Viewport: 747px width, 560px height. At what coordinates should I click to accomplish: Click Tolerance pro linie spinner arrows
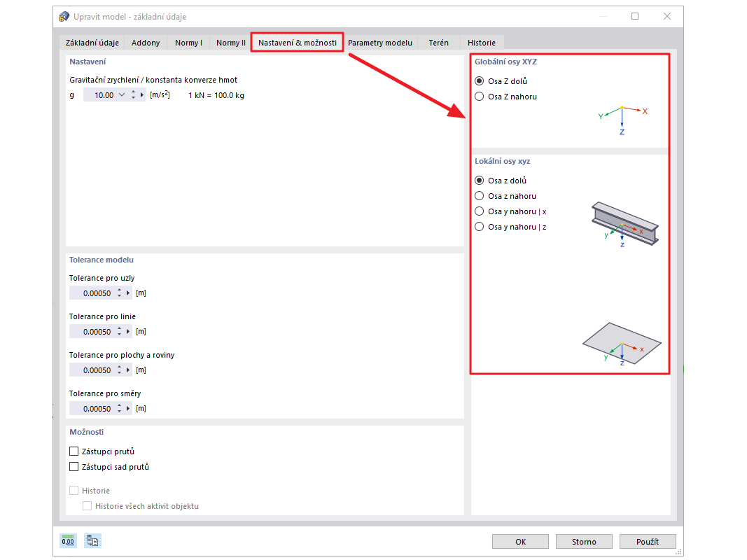(119, 331)
